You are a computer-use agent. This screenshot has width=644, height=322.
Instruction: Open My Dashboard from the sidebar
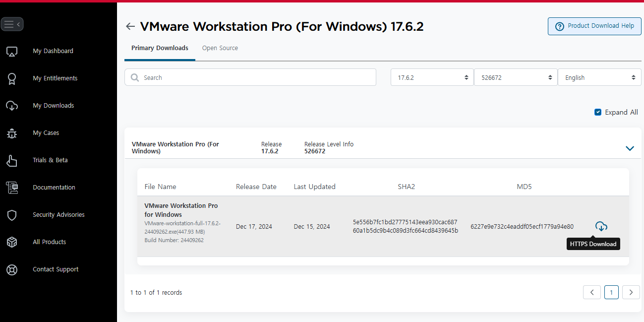click(x=53, y=51)
